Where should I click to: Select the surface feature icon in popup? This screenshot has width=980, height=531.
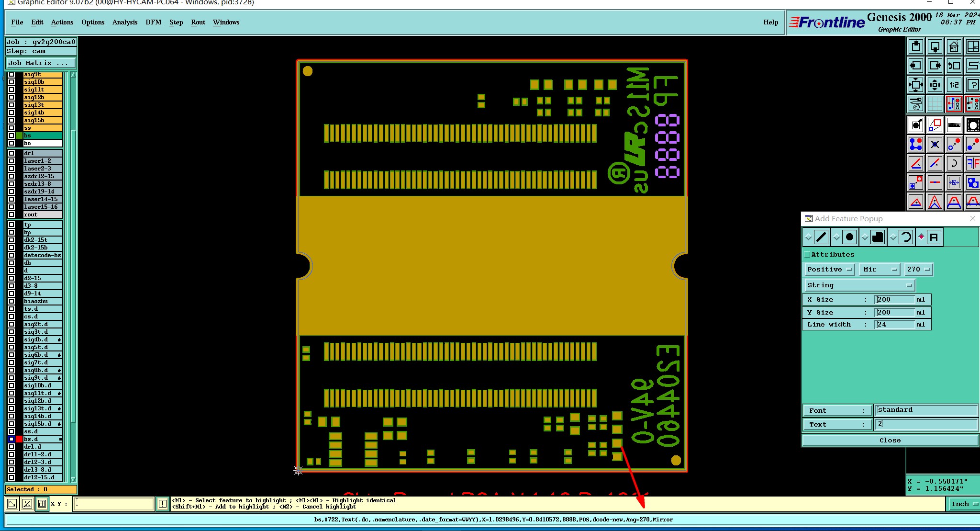878,237
